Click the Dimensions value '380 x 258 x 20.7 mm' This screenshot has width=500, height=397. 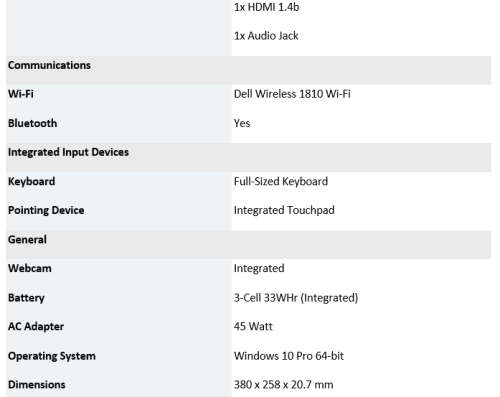(283, 385)
